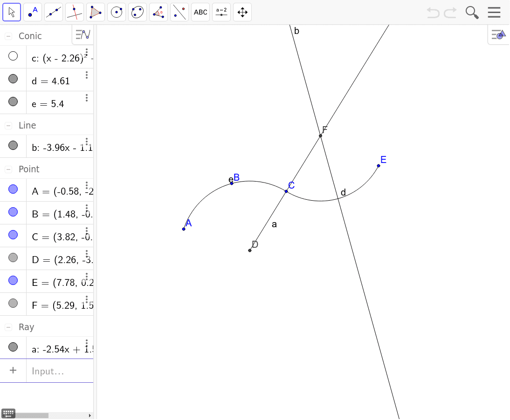Open more options for ray a

click(x=87, y=343)
